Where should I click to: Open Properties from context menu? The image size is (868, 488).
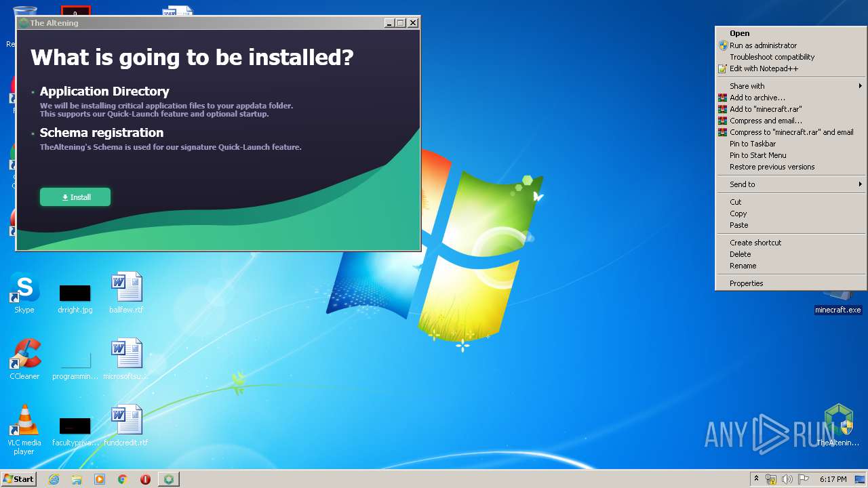coord(791,283)
